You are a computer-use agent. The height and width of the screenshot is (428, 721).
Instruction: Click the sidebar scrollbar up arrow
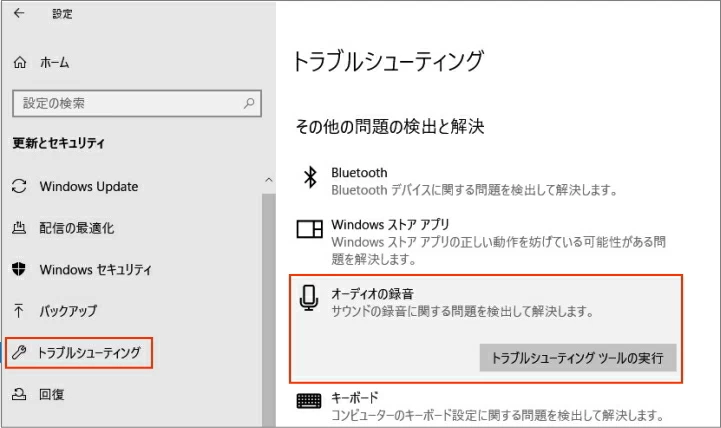coord(269,180)
